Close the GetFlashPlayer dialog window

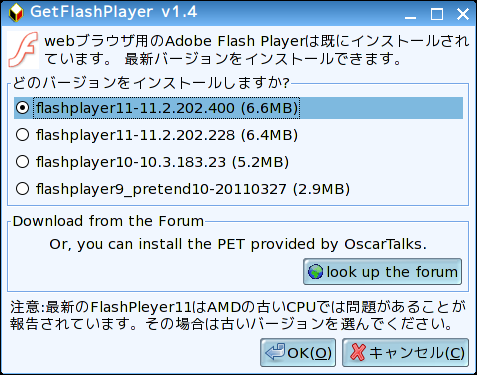(x=463, y=14)
